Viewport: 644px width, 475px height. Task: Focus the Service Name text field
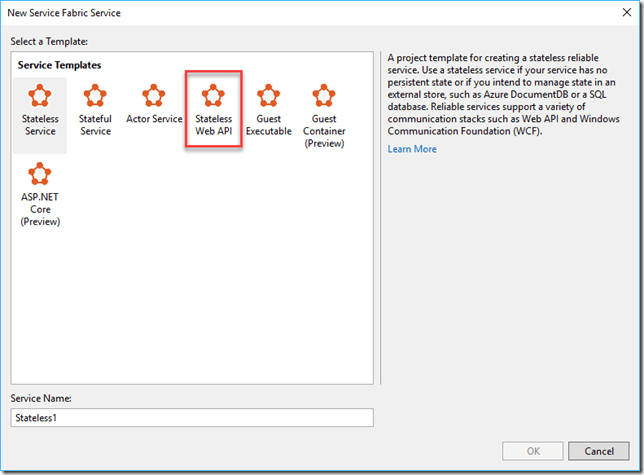pos(192,418)
